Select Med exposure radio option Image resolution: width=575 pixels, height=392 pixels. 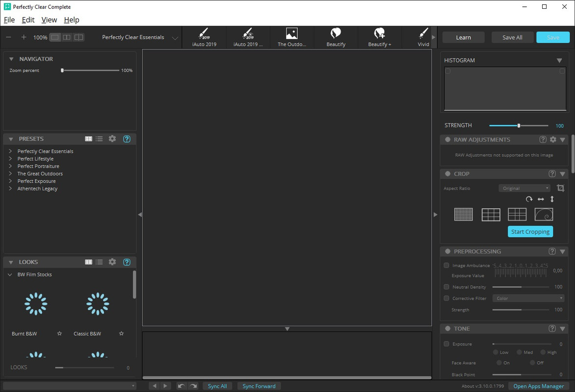click(x=519, y=352)
